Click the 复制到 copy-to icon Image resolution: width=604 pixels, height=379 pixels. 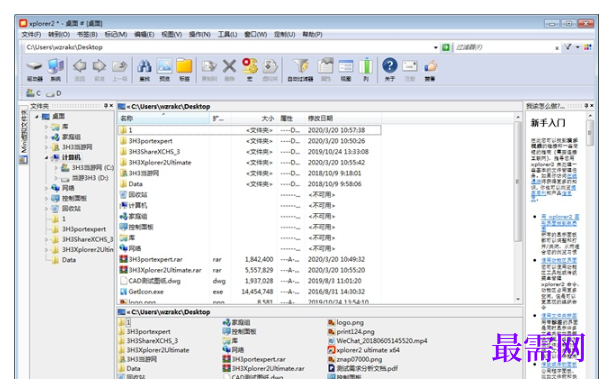coord(209,70)
